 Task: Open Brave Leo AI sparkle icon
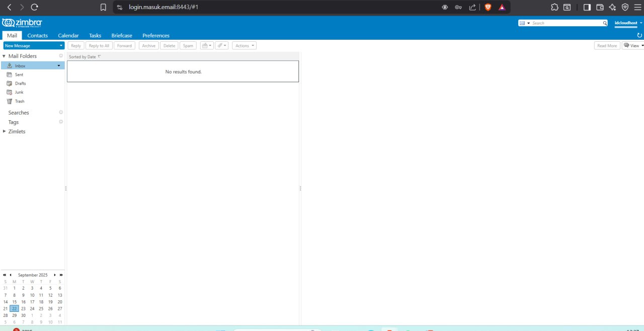pos(612,7)
